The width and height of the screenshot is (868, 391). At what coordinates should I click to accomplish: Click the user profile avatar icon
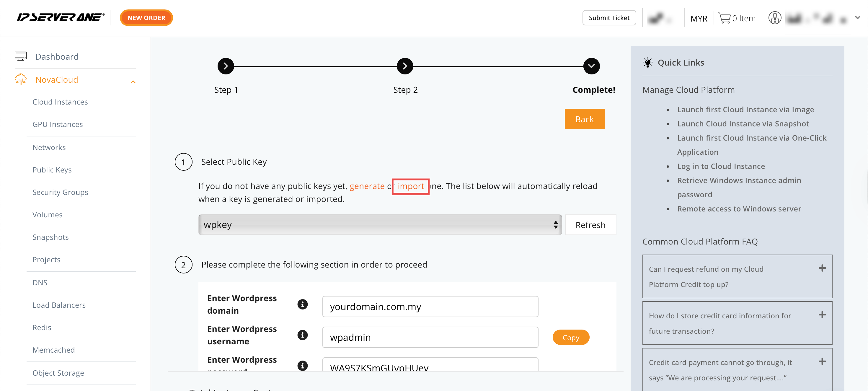point(775,18)
